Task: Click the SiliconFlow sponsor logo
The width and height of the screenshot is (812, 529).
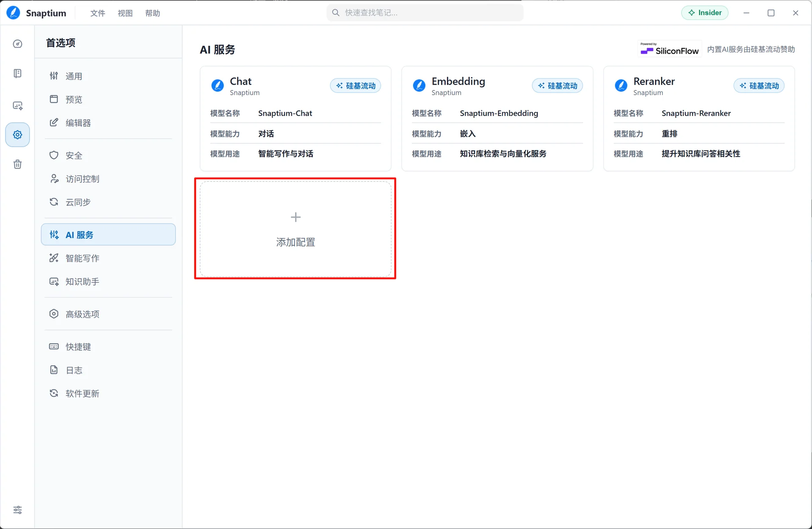Action: (x=669, y=49)
